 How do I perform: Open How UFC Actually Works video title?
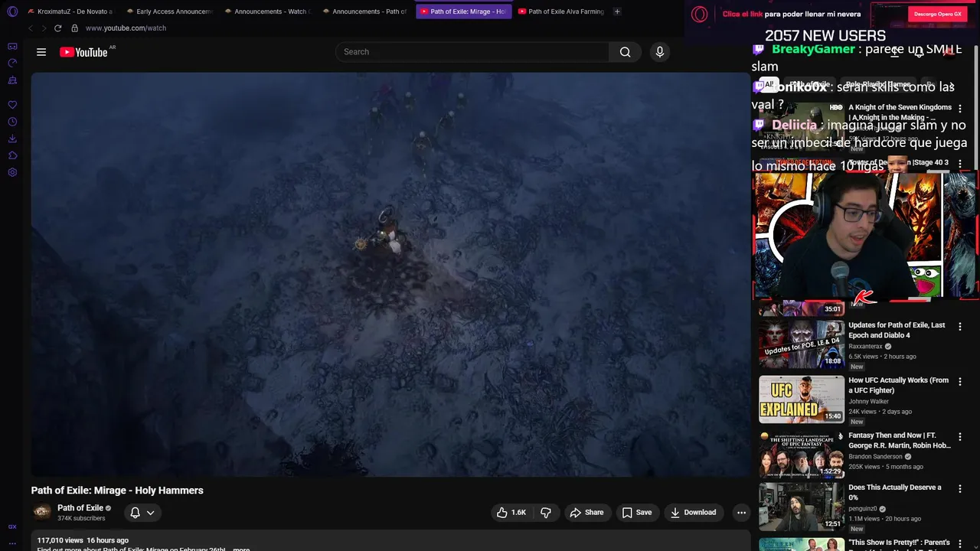pyautogui.click(x=898, y=385)
